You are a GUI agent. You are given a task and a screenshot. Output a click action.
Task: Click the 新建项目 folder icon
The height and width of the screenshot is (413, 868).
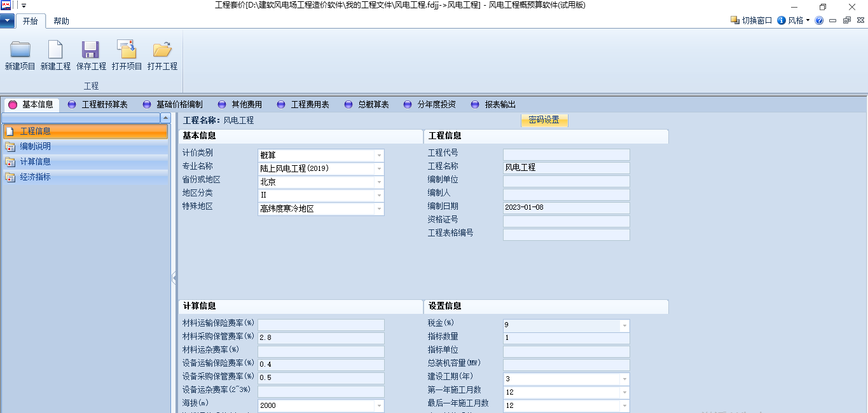tap(20, 50)
